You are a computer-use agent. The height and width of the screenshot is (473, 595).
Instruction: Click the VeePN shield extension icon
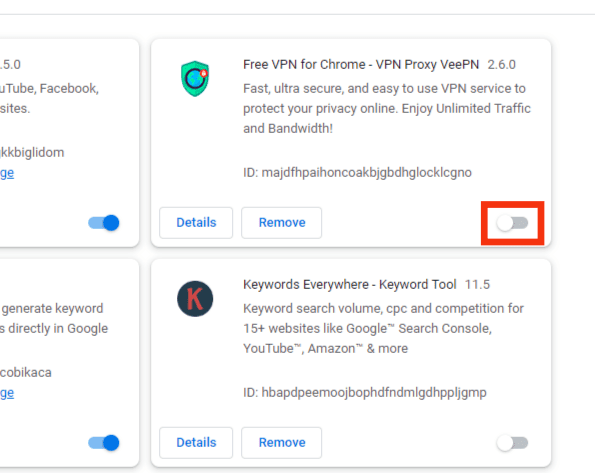(x=195, y=79)
